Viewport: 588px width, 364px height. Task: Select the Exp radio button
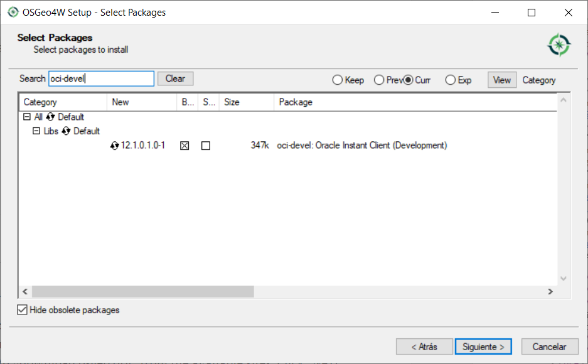click(450, 80)
